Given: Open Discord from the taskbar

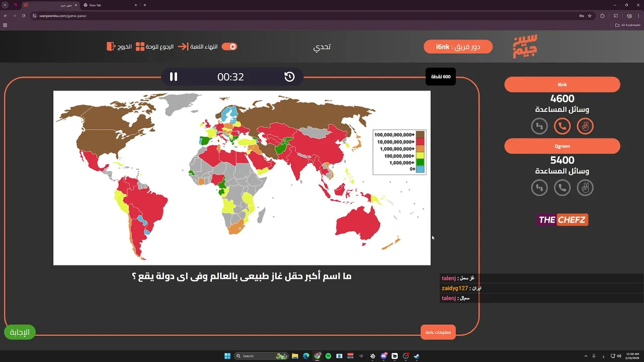Looking at the screenshot, I should click(x=384, y=356).
